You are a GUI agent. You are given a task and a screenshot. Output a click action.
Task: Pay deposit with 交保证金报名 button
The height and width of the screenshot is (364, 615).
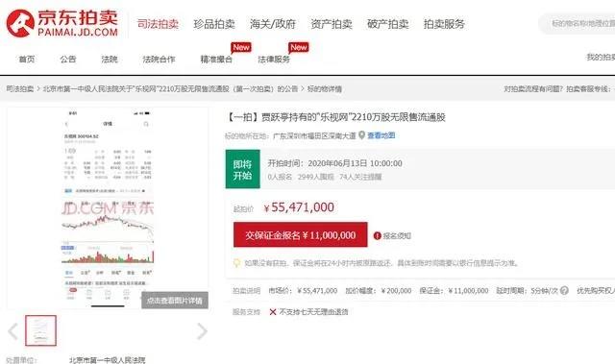301,235
